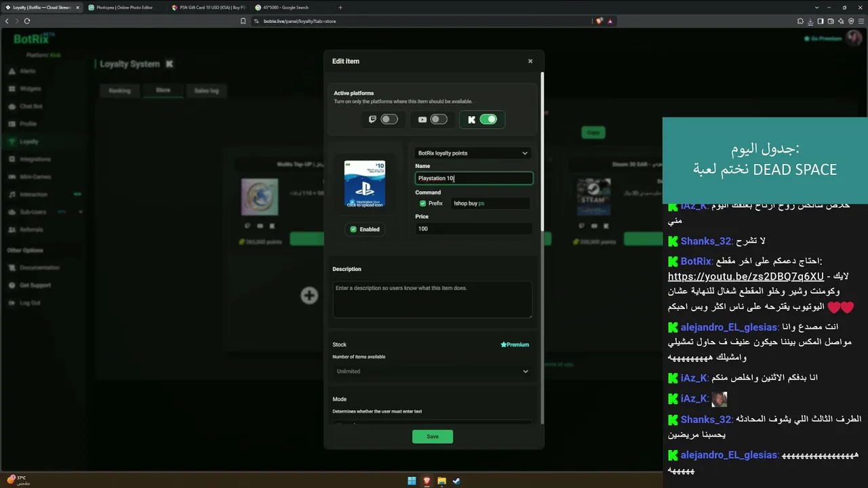868x488 pixels.
Task: Switch to the Sales log tab
Action: 206,91
